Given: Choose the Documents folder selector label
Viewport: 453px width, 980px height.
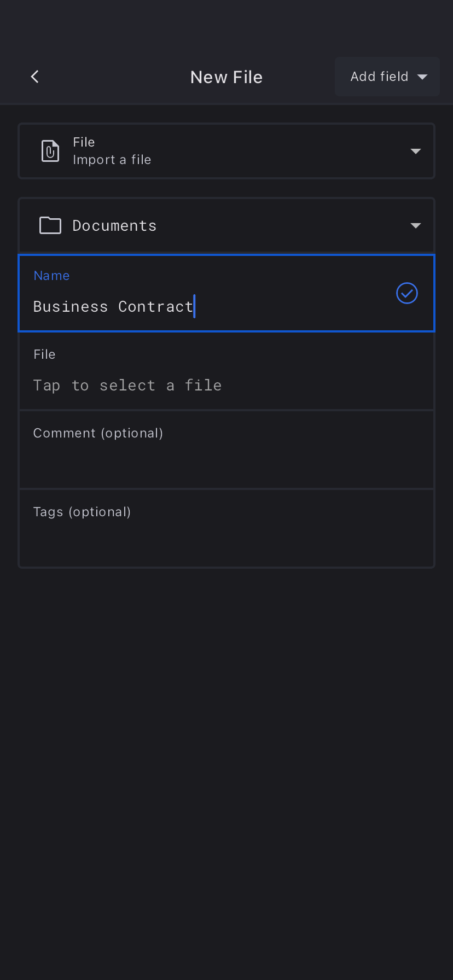Looking at the screenshot, I should coord(114,226).
